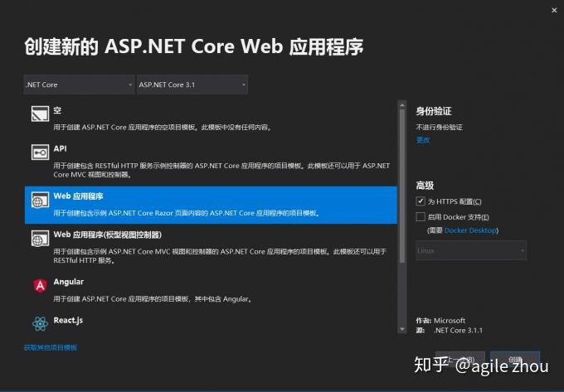The width and height of the screenshot is (564, 392).
Task: Select the Angular shield icon
Action: [40, 286]
